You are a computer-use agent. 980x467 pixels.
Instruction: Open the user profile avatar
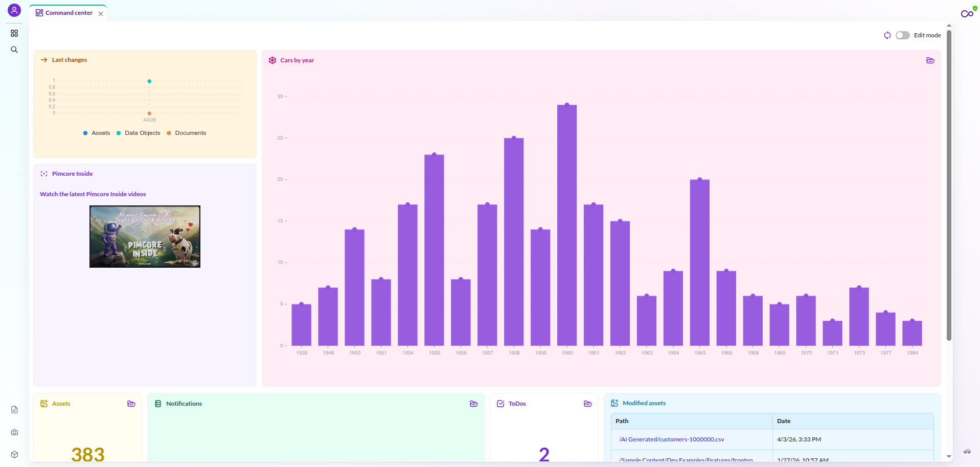[14, 10]
